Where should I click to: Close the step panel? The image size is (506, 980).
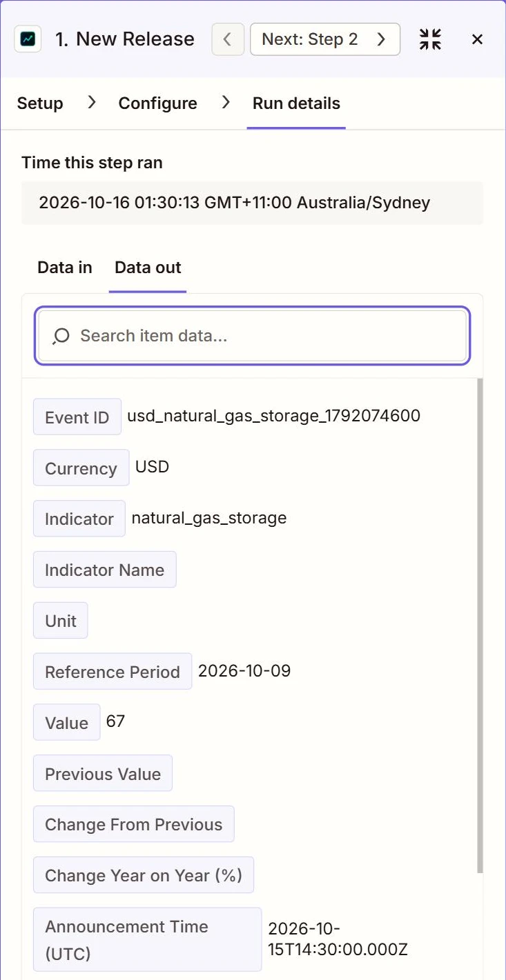click(x=477, y=39)
